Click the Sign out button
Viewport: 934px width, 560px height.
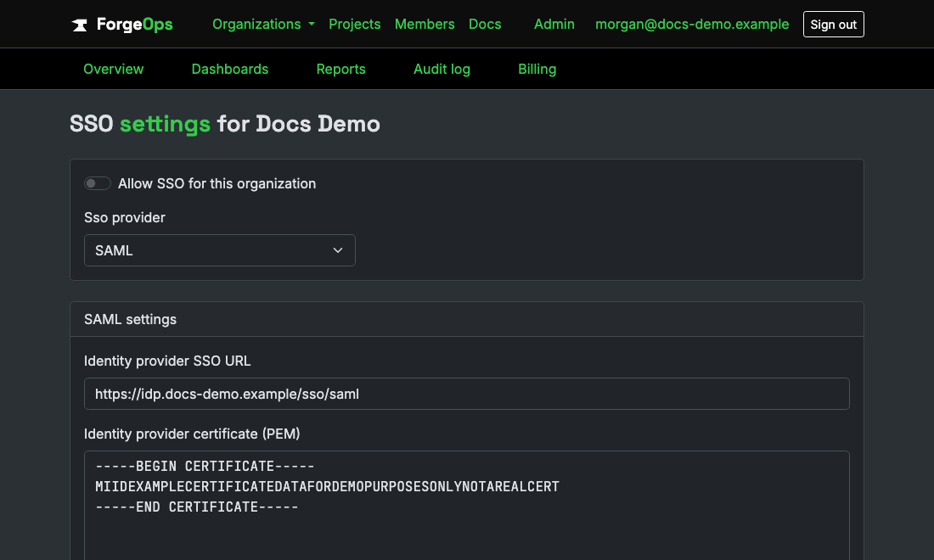coord(833,25)
